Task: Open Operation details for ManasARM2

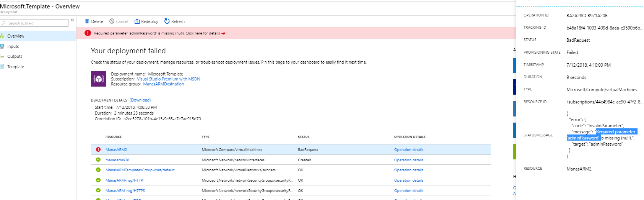Action: (409, 150)
